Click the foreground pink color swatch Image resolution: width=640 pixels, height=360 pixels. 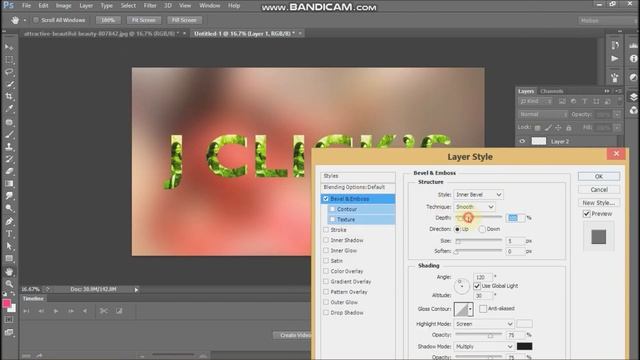click(6, 303)
